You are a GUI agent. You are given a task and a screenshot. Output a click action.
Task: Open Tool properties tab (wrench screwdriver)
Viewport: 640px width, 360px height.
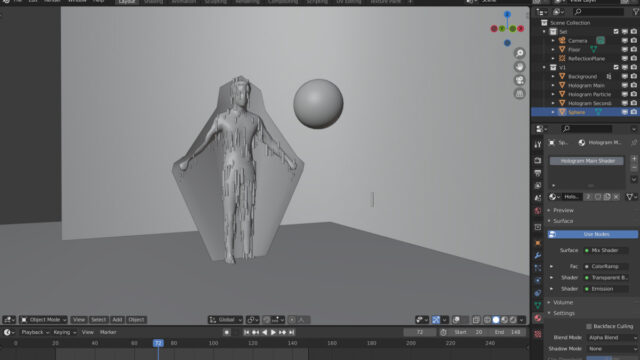[538, 144]
